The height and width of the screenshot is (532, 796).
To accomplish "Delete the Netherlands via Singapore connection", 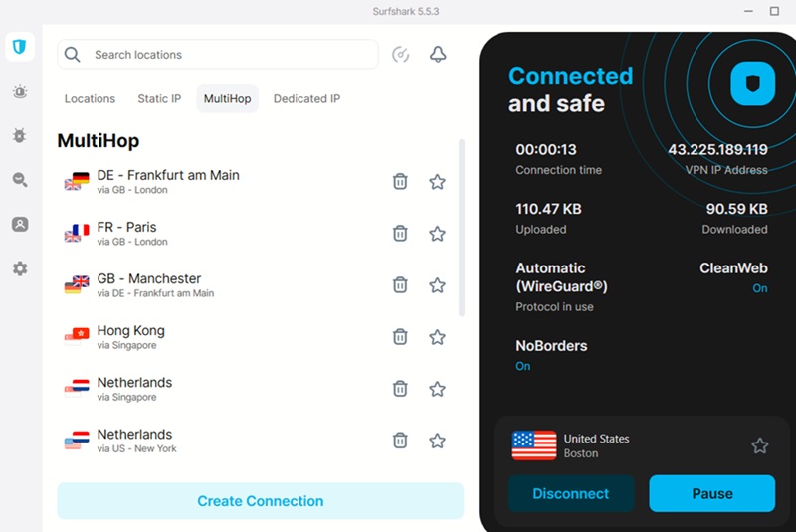I will coord(400,389).
